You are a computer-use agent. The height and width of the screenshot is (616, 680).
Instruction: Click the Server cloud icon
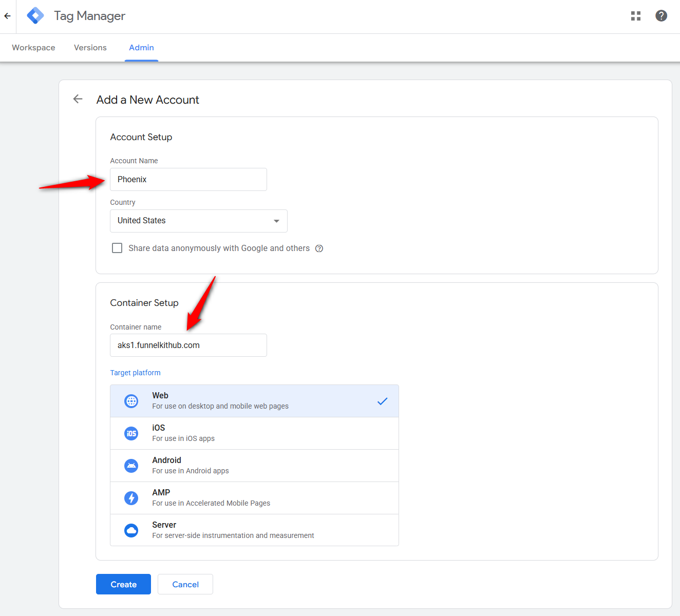pyautogui.click(x=131, y=530)
